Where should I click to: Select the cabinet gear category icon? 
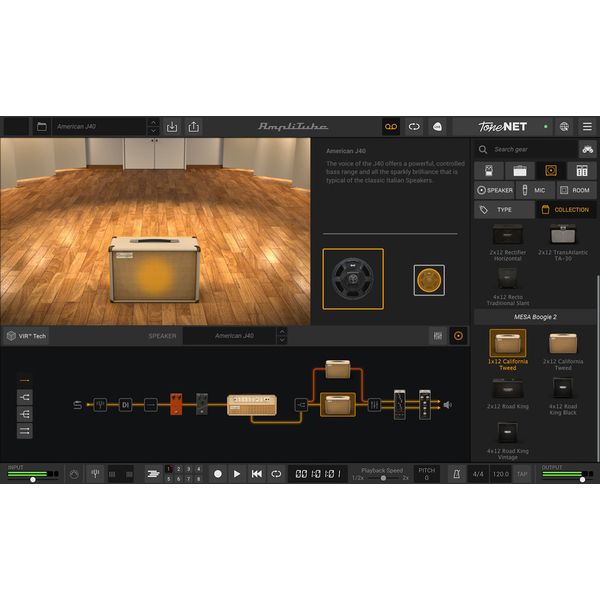(x=551, y=171)
